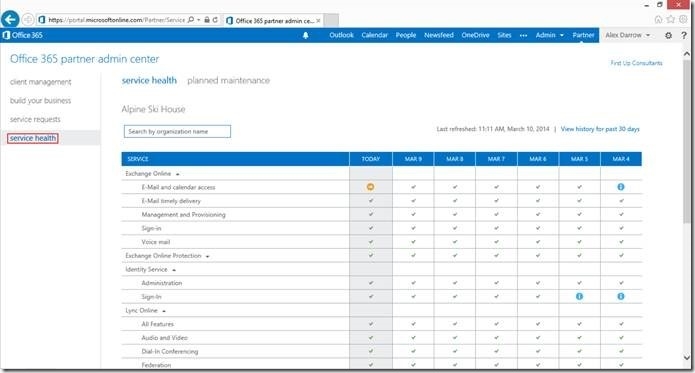Click the Voice mail row label

pos(156,242)
